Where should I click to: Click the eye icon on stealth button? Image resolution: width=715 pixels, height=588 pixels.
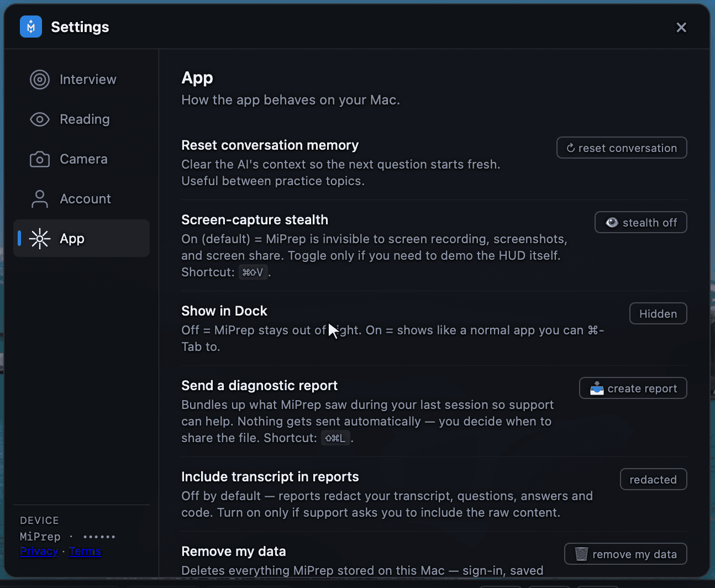(x=612, y=223)
